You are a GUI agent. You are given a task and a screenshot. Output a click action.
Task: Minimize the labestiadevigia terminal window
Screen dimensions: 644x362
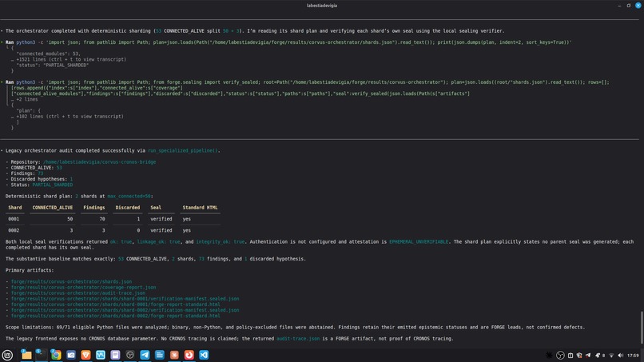pyautogui.click(x=619, y=6)
